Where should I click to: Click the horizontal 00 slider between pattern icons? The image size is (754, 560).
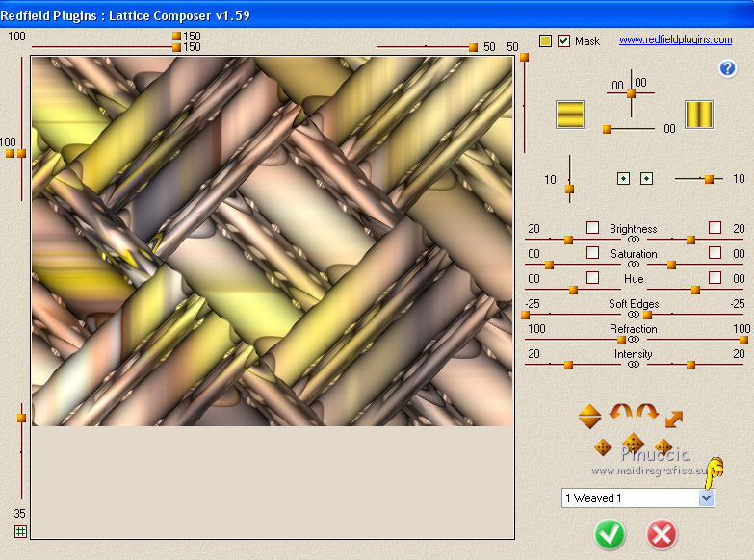(608, 129)
